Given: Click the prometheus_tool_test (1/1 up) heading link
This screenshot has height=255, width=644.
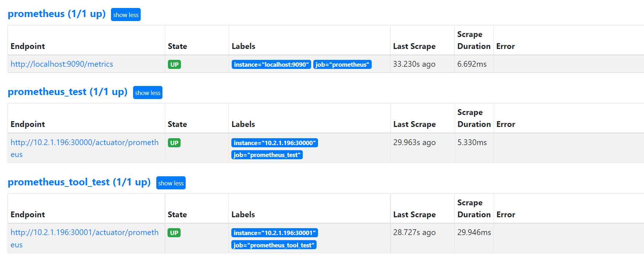Looking at the screenshot, I should coord(79,182).
